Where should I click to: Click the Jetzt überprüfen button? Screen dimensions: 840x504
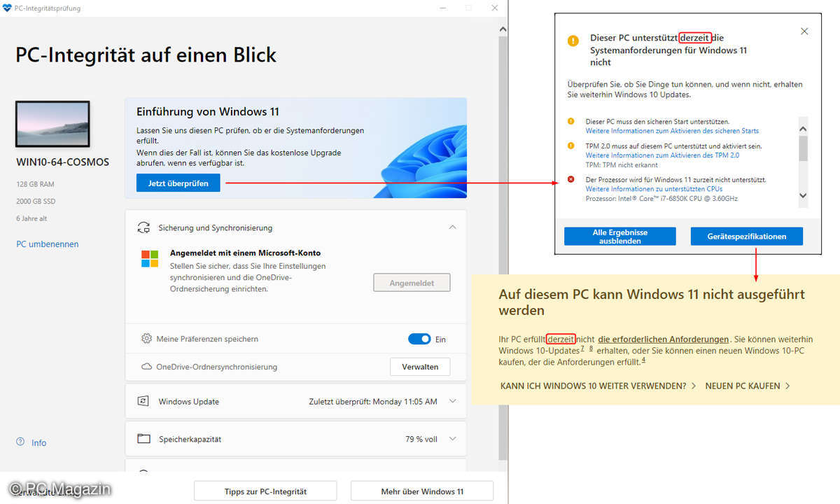pos(178,183)
